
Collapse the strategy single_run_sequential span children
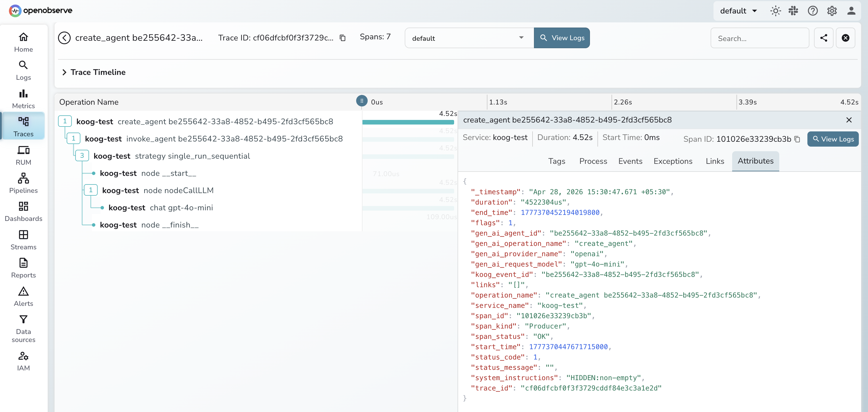pyautogui.click(x=82, y=156)
